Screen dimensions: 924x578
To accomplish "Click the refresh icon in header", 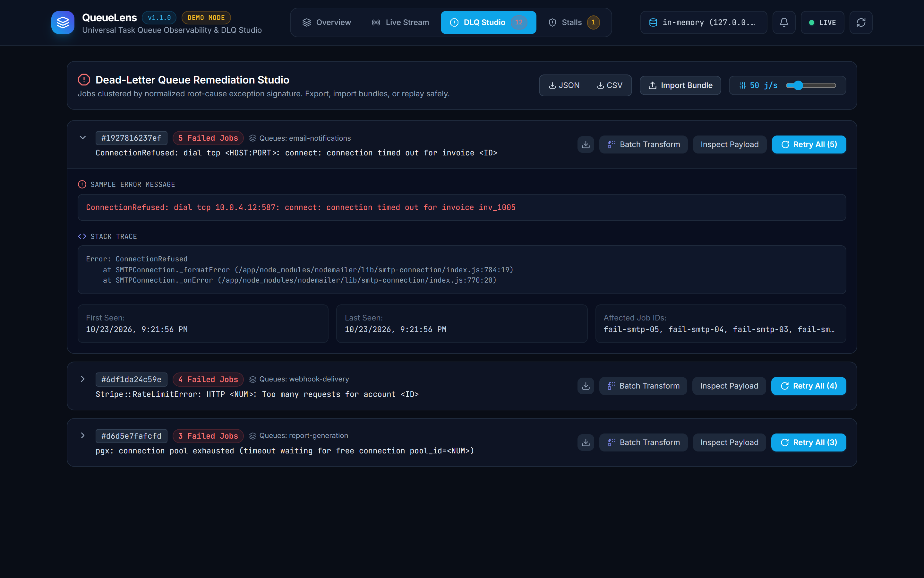I will [x=861, y=22].
